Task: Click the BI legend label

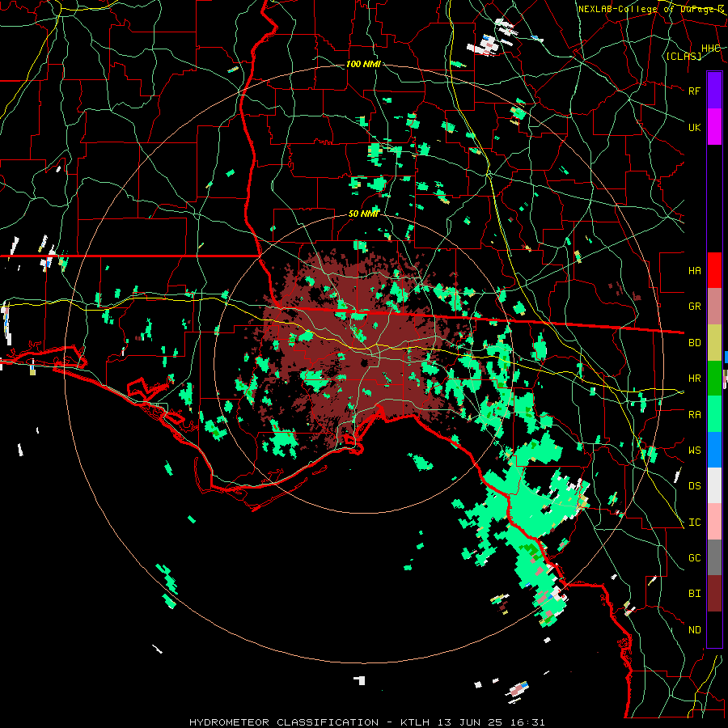Action: [694, 594]
